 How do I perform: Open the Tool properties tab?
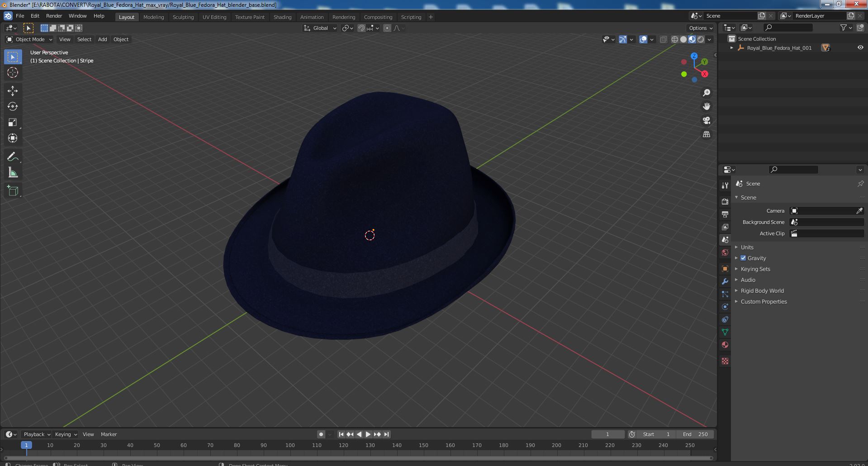point(725,185)
